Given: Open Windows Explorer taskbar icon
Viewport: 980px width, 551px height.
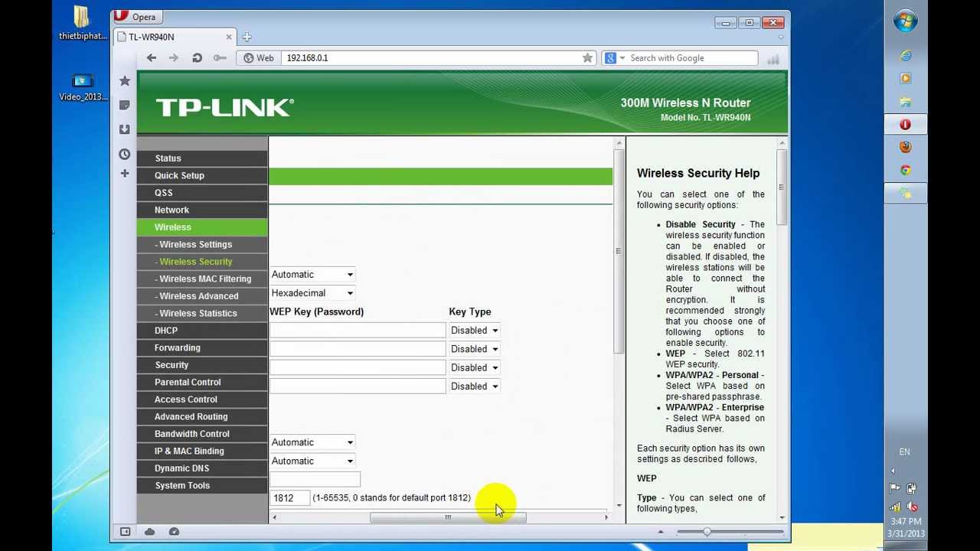Looking at the screenshot, I should [x=906, y=101].
